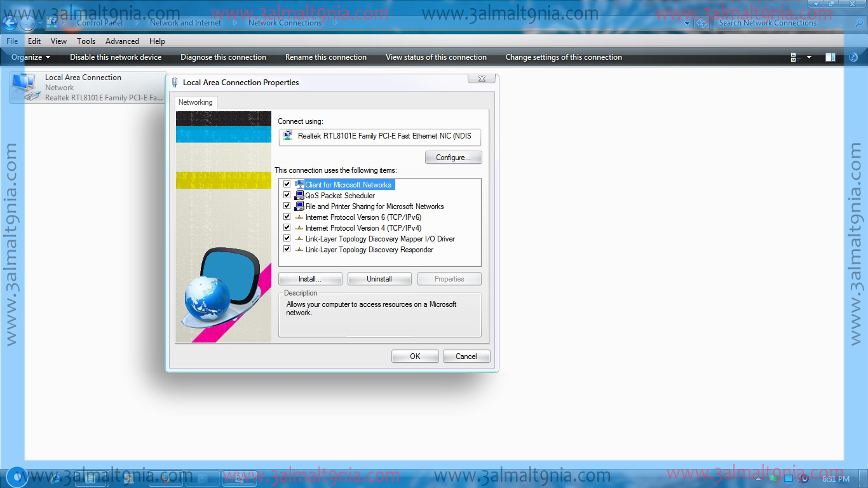The width and height of the screenshot is (868, 488).
Task: Click the Install... button
Action: pos(310,279)
